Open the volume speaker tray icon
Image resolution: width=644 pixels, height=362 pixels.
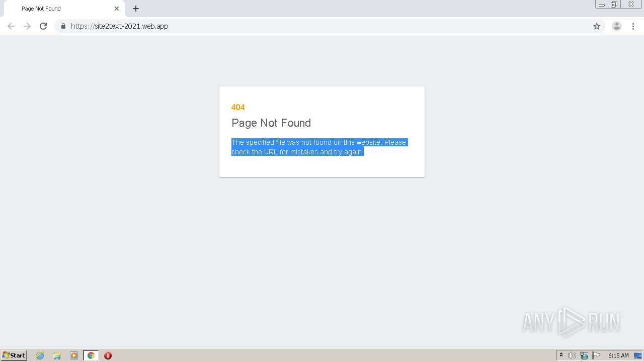point(572,355)
